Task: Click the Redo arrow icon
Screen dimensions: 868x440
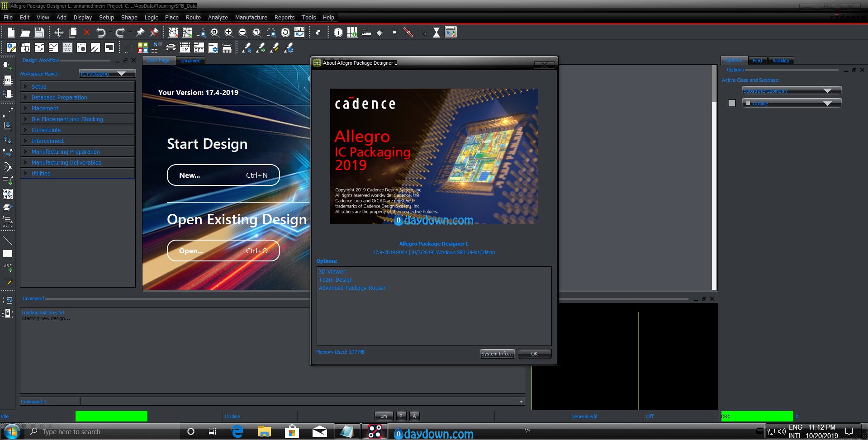Action: pos(120,32)
